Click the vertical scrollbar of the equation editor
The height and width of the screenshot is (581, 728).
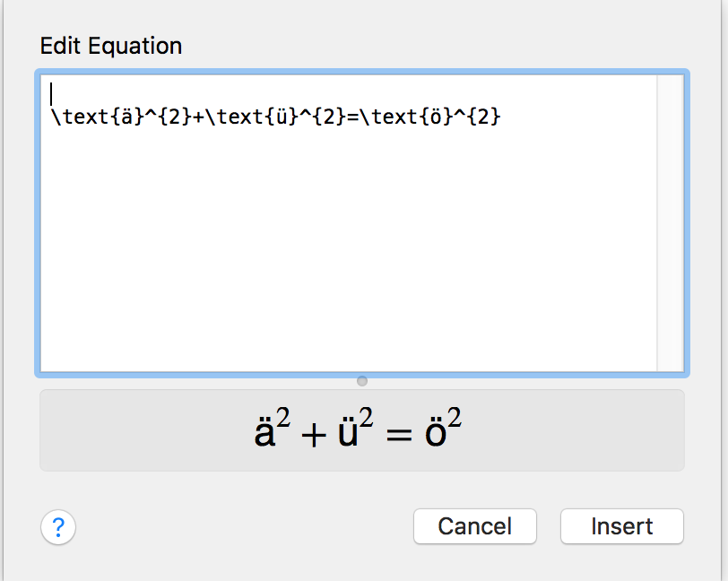[x=671, y=222]
